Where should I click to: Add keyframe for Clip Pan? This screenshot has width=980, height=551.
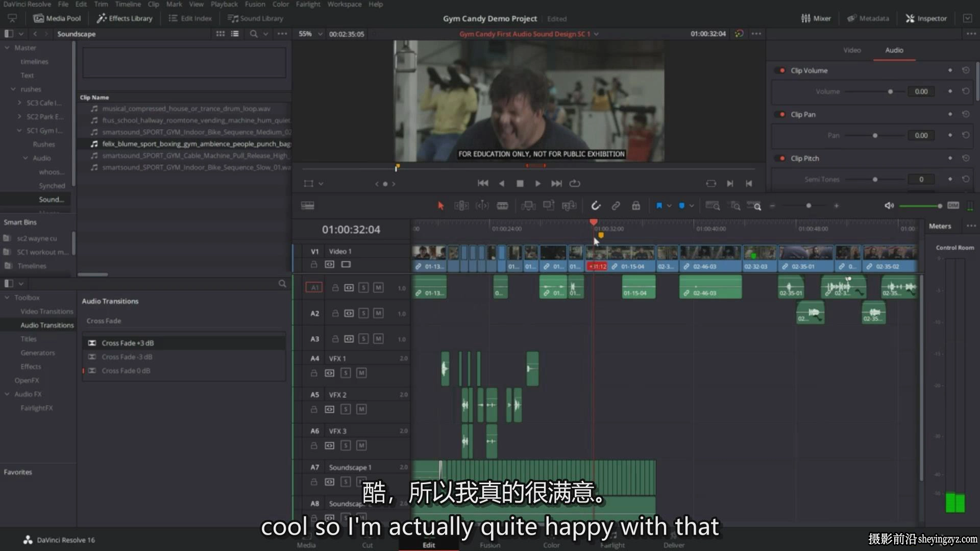pos(950,114)
